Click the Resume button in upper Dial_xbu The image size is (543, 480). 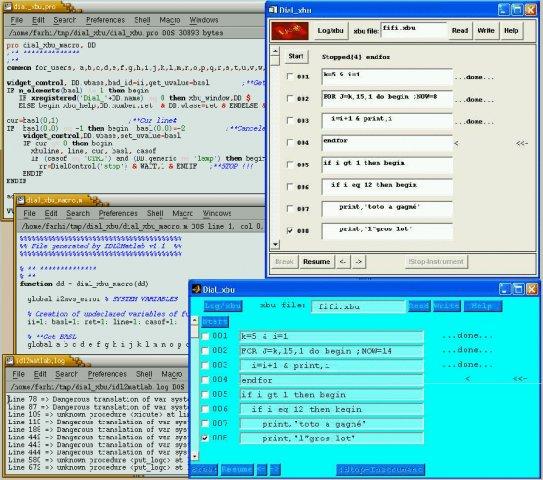point(316,261)
